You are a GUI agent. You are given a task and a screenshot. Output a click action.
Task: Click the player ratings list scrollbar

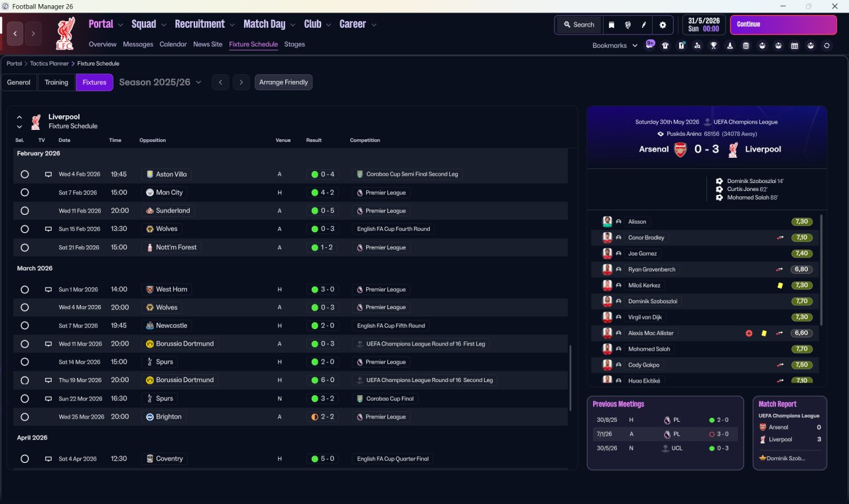pos(821,269)
